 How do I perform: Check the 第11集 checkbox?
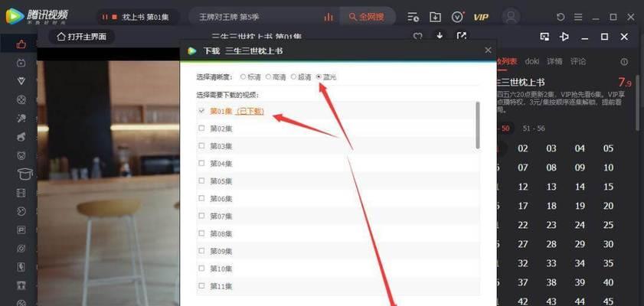click(x=201, y=285)
